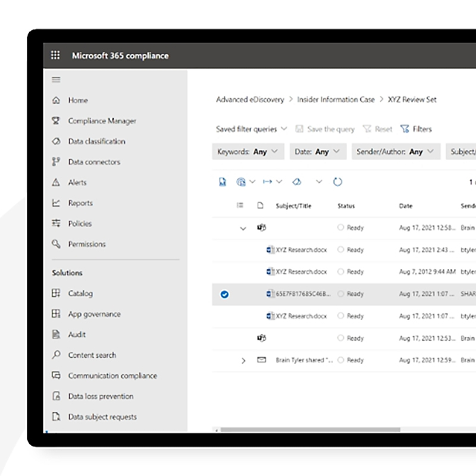The image size is (476, 476).
Task: Expand the standalone chevron before refresh
Action: 319,182
